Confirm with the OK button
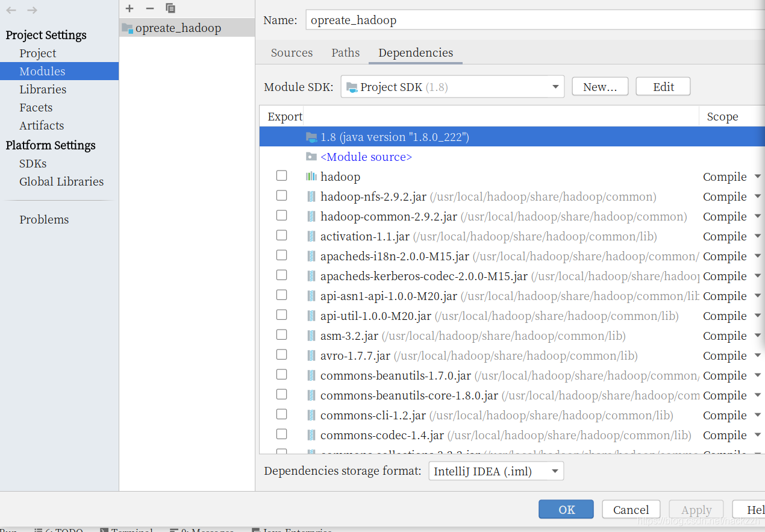Image resolution: width=765 pixels, height=532 pixels. [566, 510]
